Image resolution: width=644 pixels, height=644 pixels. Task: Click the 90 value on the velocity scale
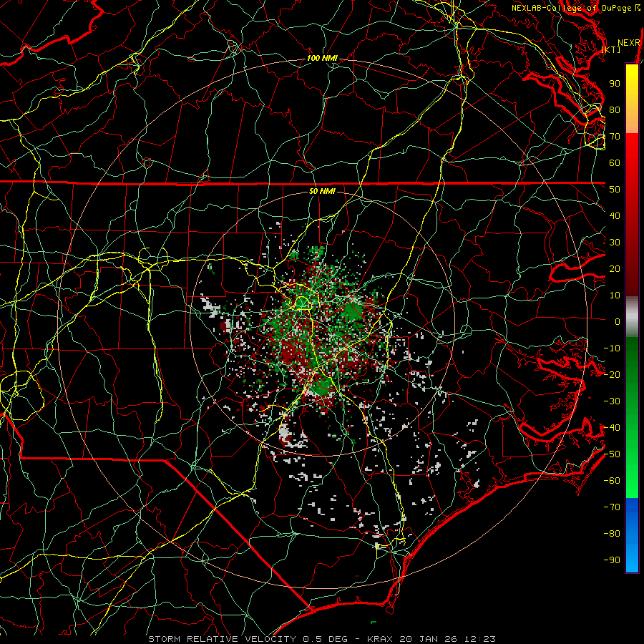tap(615, 84)
